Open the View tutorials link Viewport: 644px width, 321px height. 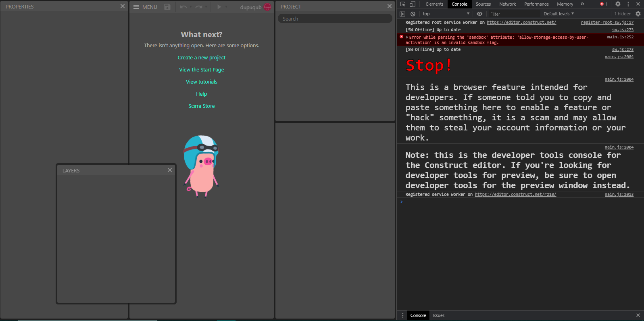click(x=202, y=82)
